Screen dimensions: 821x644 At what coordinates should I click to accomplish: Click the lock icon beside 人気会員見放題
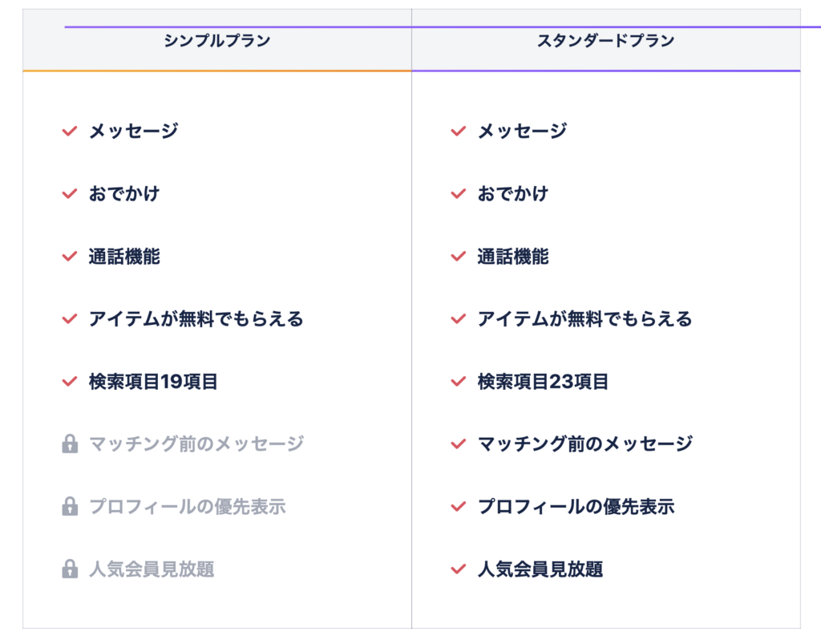(x=70, y=569)
